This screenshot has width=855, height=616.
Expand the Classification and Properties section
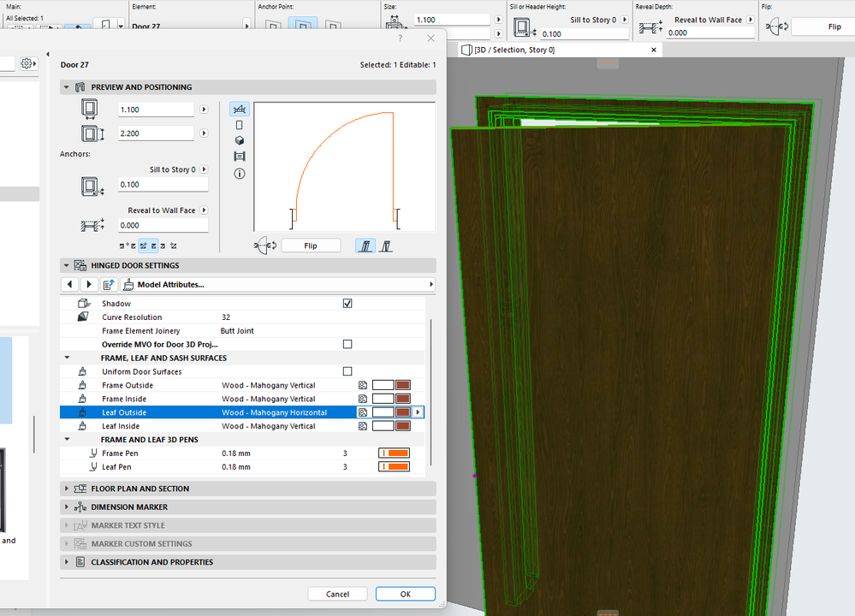151,562
